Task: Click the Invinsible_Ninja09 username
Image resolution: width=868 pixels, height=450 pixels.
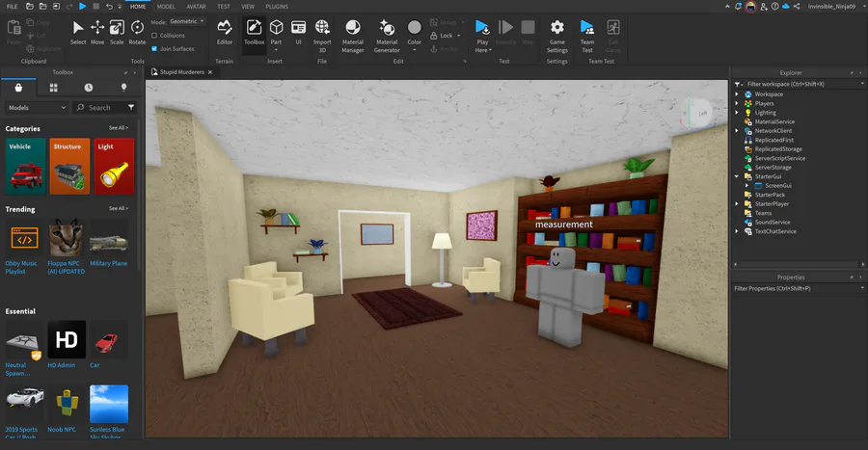Action: (x=831, y=6)
